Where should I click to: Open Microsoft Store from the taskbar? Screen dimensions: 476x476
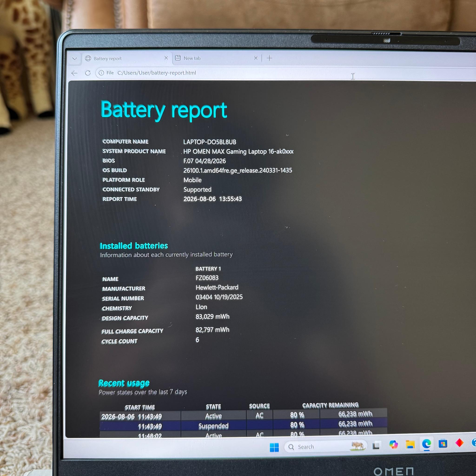tap(443, 443)
